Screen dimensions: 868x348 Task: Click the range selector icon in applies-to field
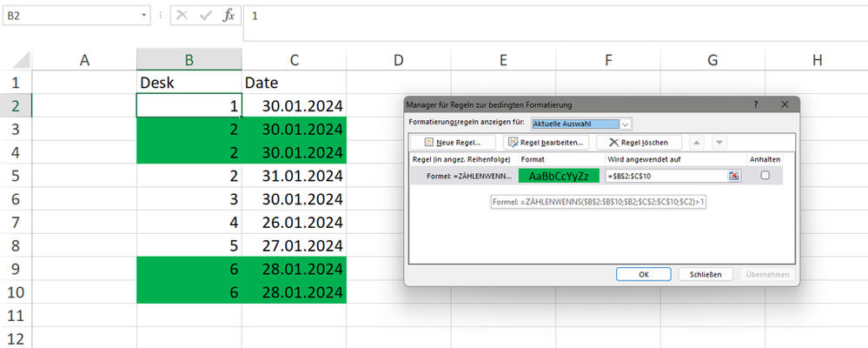(x=734, y=176)
